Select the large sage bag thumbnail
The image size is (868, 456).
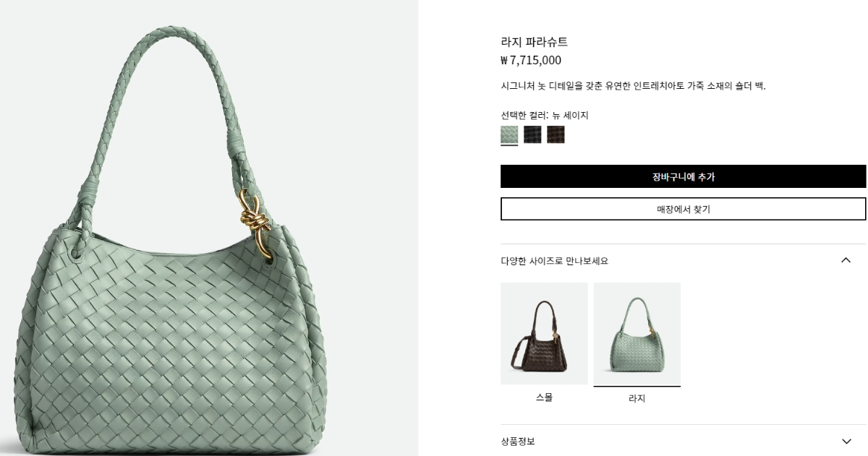[x=637, y=333]
